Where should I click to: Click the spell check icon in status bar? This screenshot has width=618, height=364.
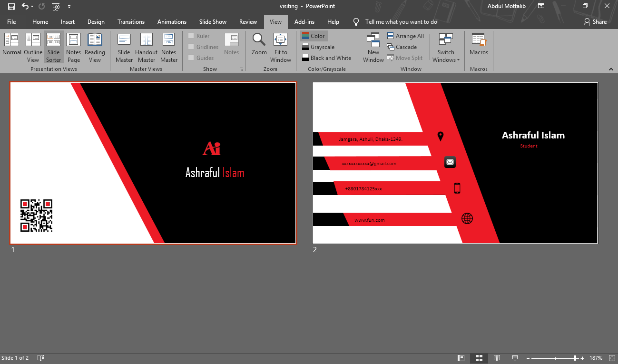pyautogui.click(x=41, y=358)
